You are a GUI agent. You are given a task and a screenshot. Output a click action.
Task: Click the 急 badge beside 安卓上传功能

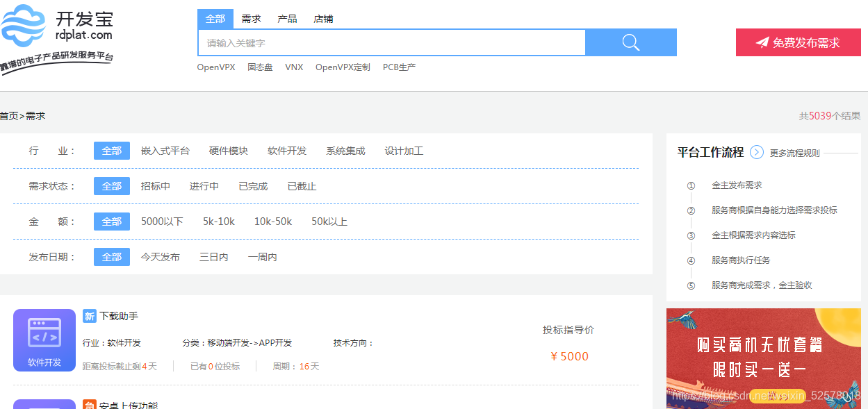click(89, 405)
